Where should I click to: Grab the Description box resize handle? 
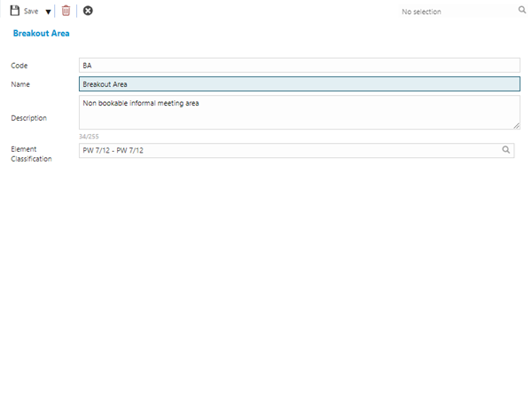pos(516,126)
